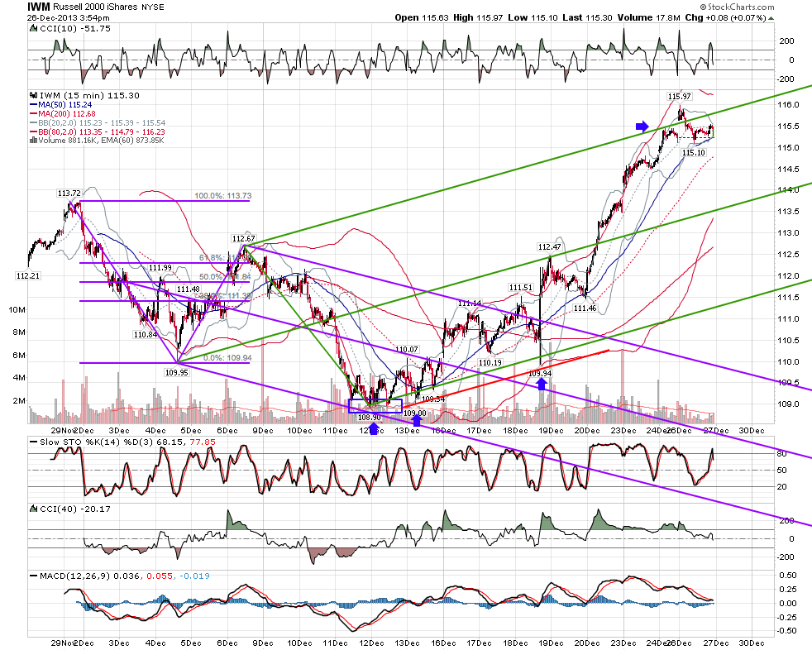The width and height of the screenshot is (812, 650).
Task: Click the volume bars icon in the legend
Action: pyautogui.click(x=34, y=140)
